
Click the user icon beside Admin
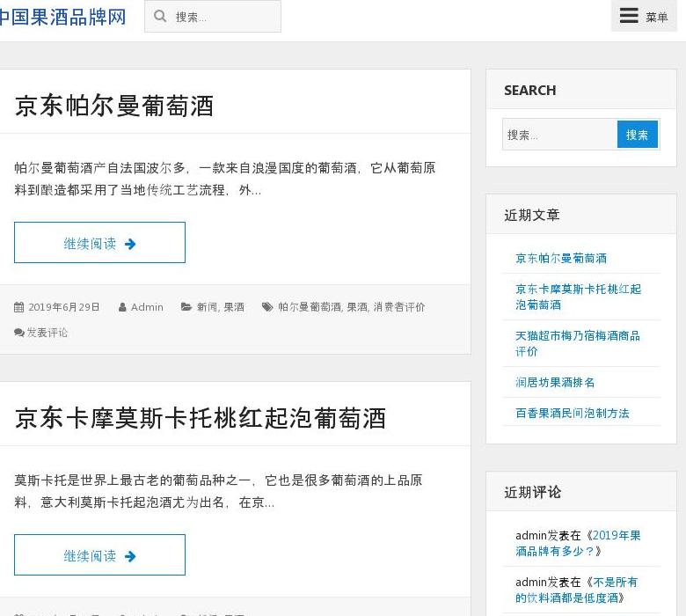tap(122, 307)
